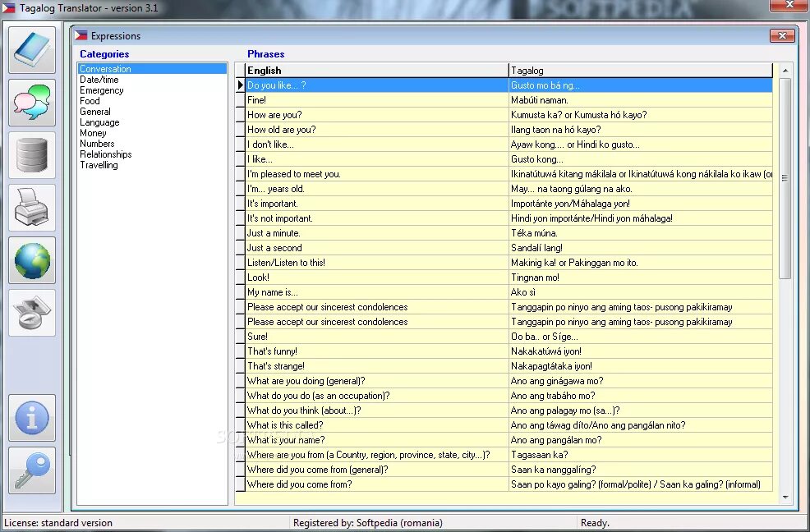Open the database cylinder icon

pos(32,155)
